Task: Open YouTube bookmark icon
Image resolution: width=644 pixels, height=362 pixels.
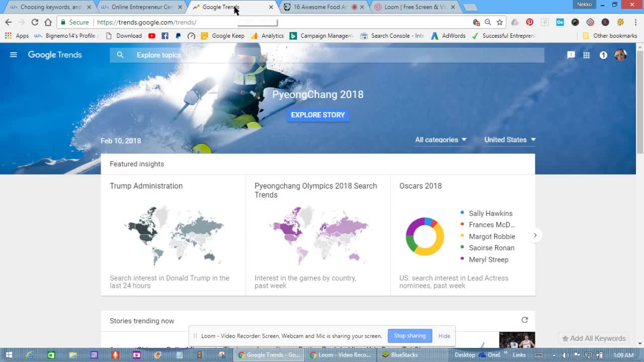Action: tap(152, 36)
